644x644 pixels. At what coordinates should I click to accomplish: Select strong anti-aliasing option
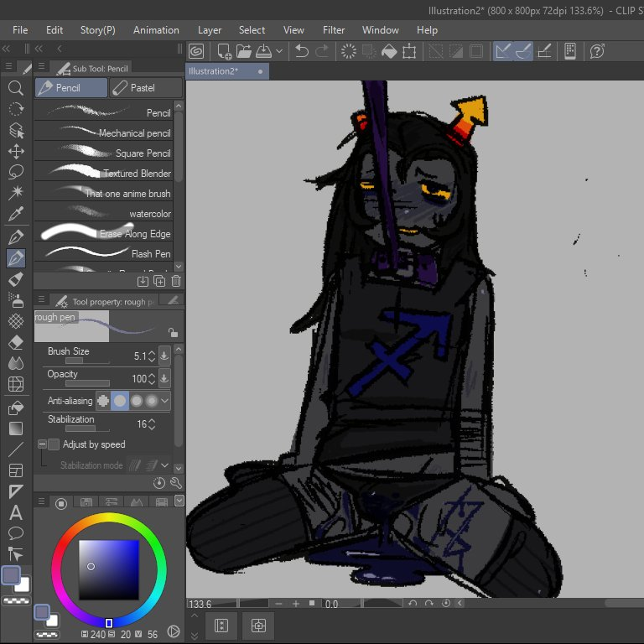tap(152, 401)
